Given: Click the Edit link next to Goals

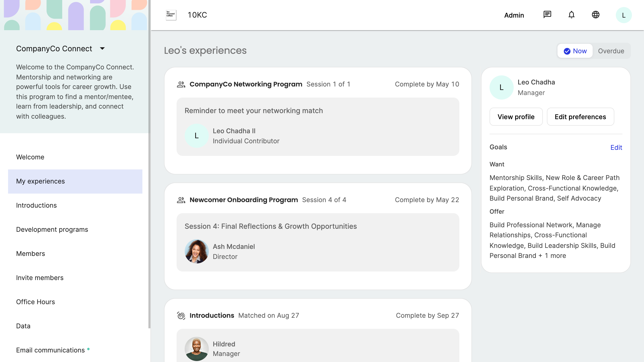Looking at the screenshot, I should (x=616, y=148).
